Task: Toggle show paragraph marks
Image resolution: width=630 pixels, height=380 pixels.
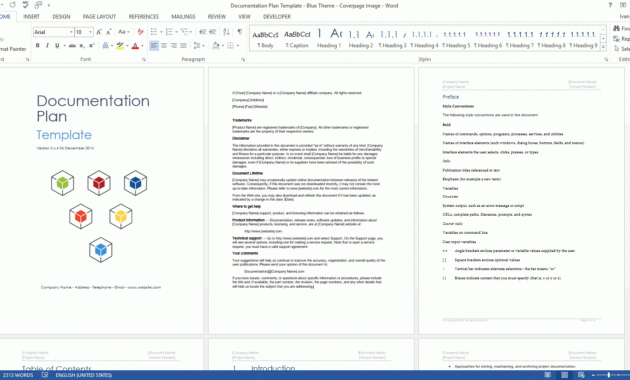Action: [x=239, y=32]
